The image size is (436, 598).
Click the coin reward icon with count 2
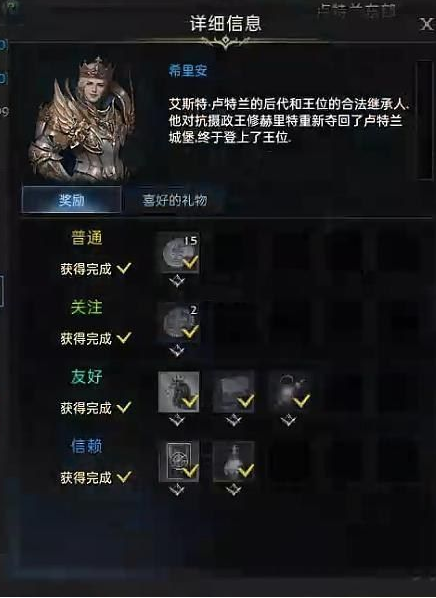tap(179, 322)
